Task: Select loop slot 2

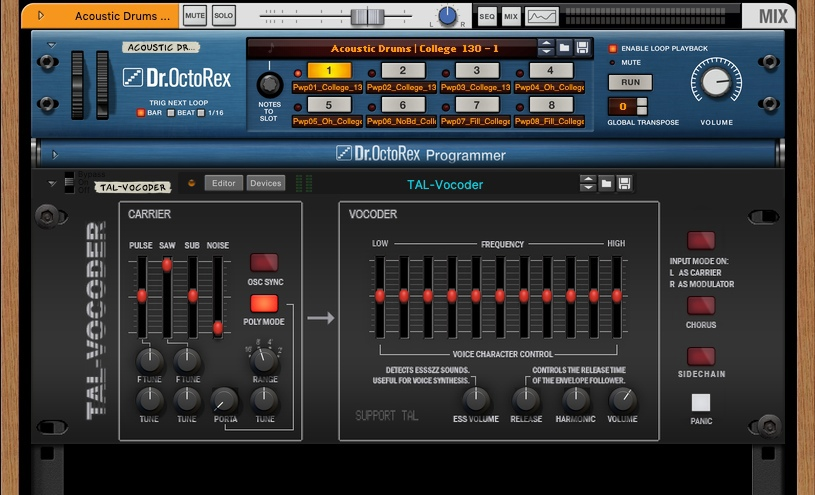Action: [x=403, y=70]
